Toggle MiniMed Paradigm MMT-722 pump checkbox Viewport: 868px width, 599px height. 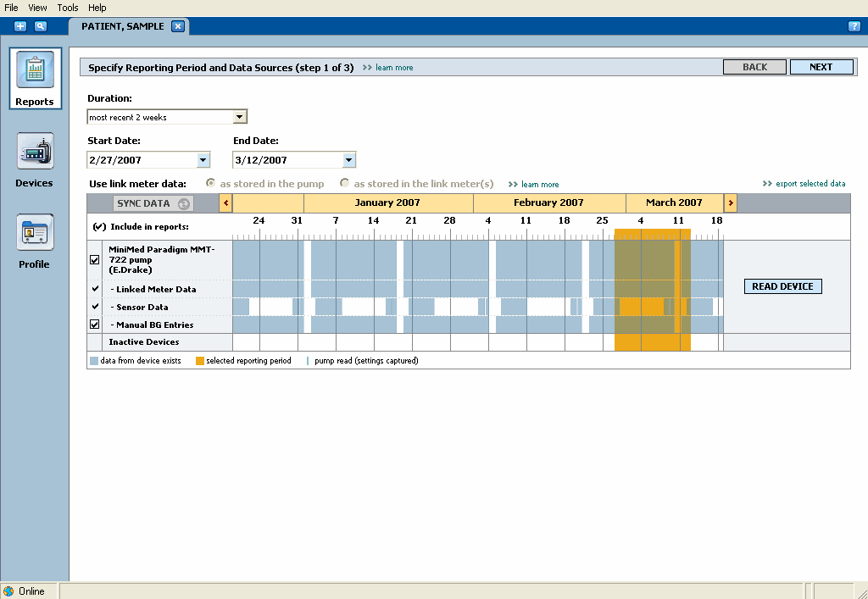(95, 259)
